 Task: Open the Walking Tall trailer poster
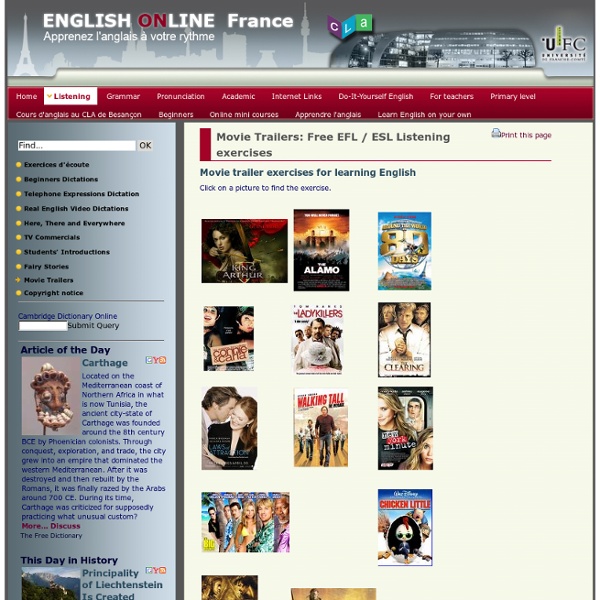[321, 427]
